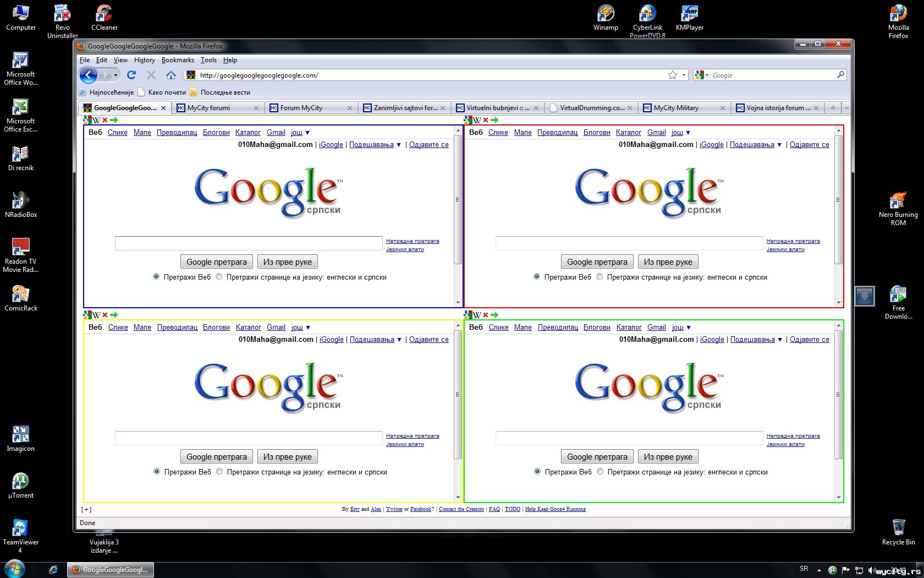Screen dimensions: 924x578
Task: Select the Nero Burning ROM desktop icon
Action: coord(898,209)
